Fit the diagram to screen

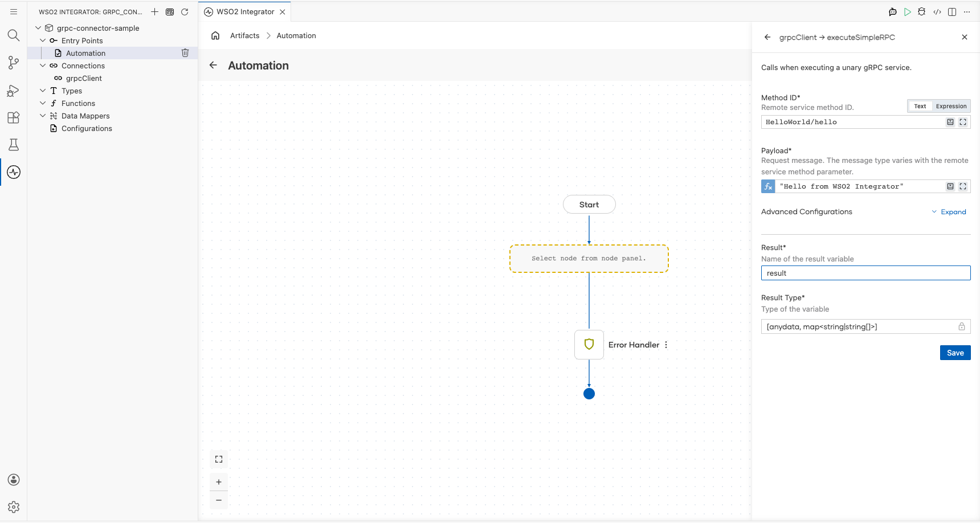click(219, 459)
